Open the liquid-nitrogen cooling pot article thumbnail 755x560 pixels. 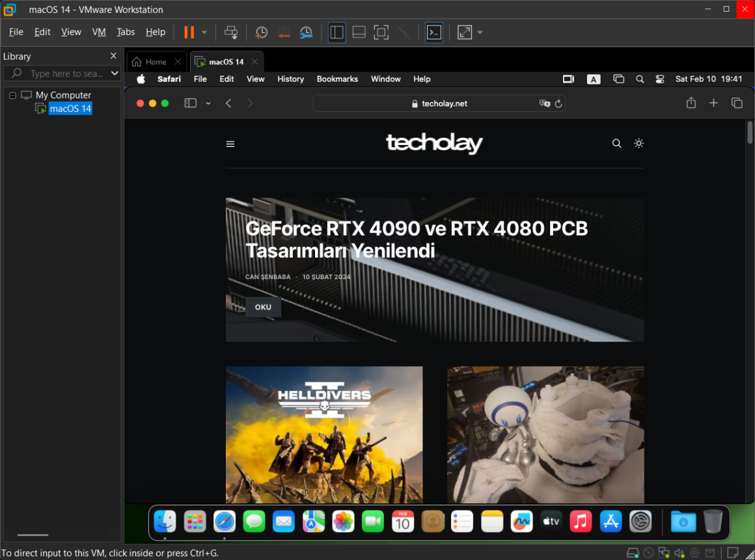[x=545, y=434]
